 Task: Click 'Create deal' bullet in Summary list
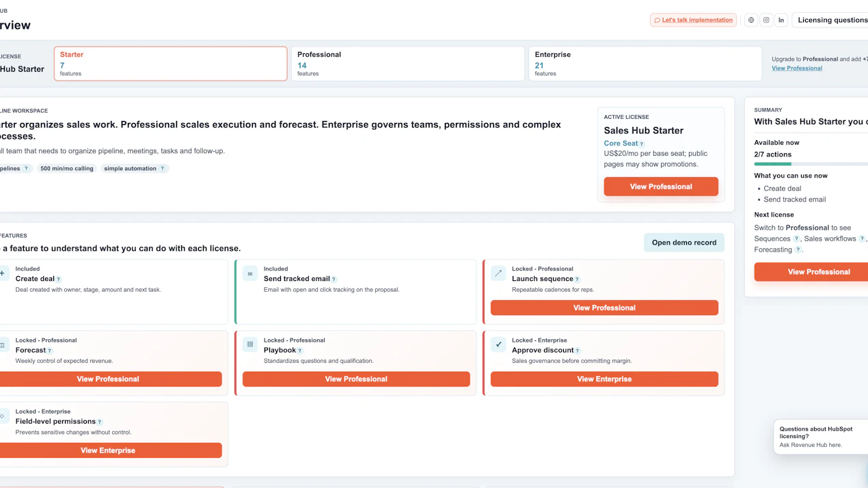(x=783, y=189)
